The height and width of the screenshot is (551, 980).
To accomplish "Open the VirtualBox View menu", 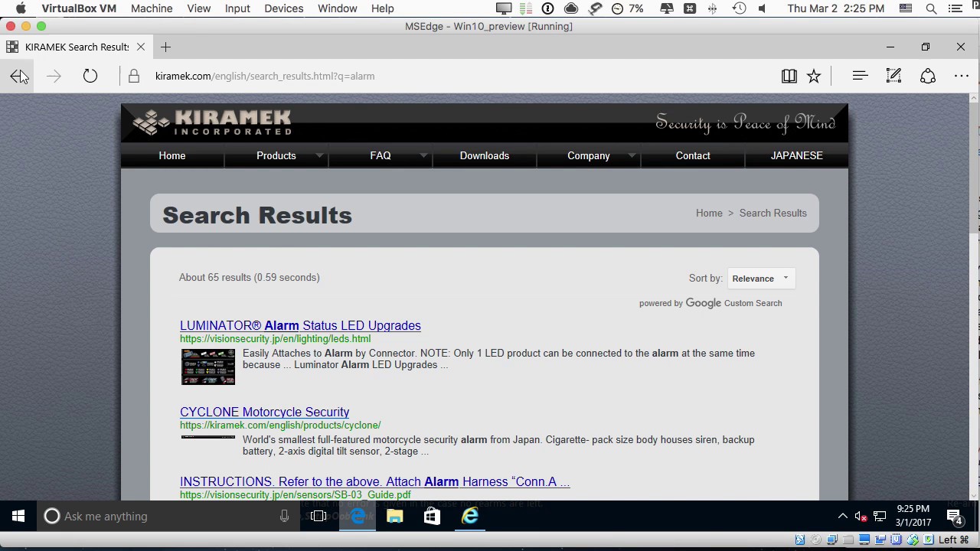I will pyautogui.click(x=198, y=8).
